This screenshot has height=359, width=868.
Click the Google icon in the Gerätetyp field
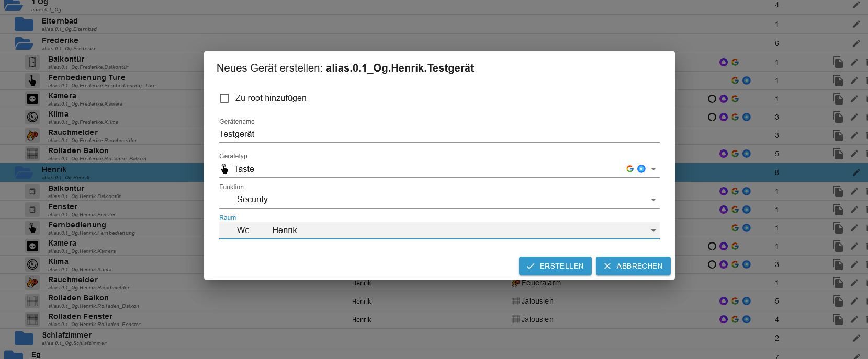[629, 169]
